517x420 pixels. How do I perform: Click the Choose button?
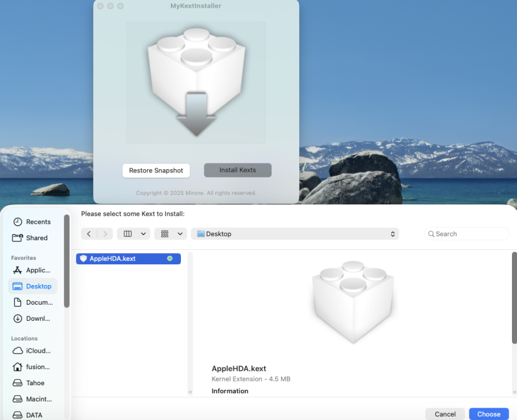point(489,414)
